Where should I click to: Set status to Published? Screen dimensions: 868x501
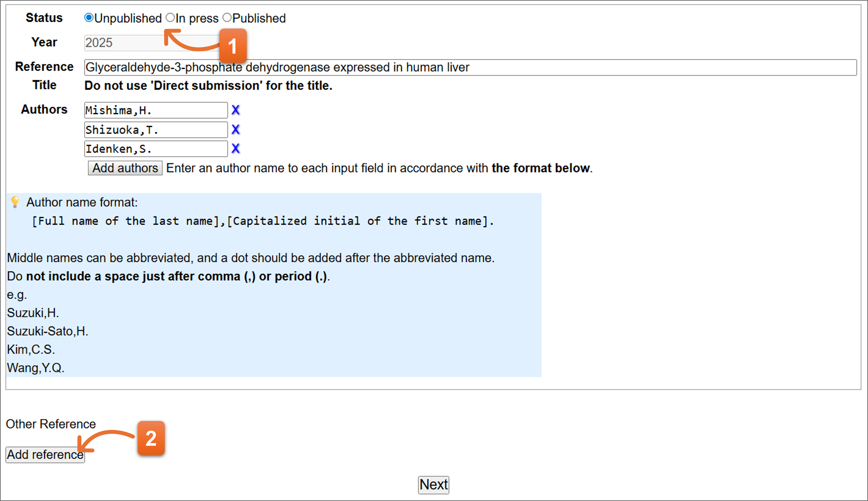227,18
